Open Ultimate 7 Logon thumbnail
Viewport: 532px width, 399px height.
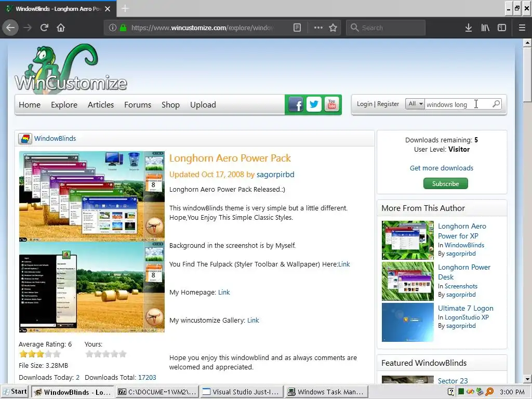(x=407, y=322)
